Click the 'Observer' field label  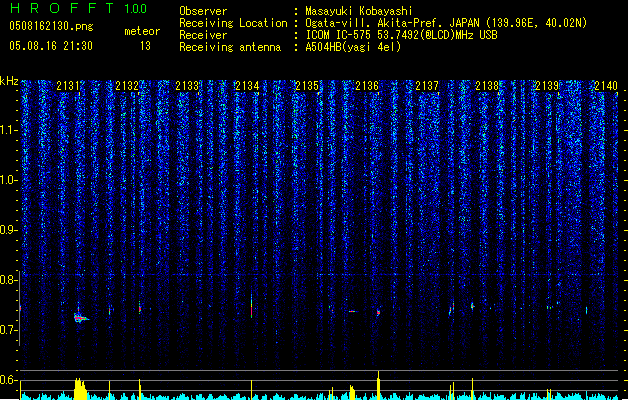tap(203, 11)
